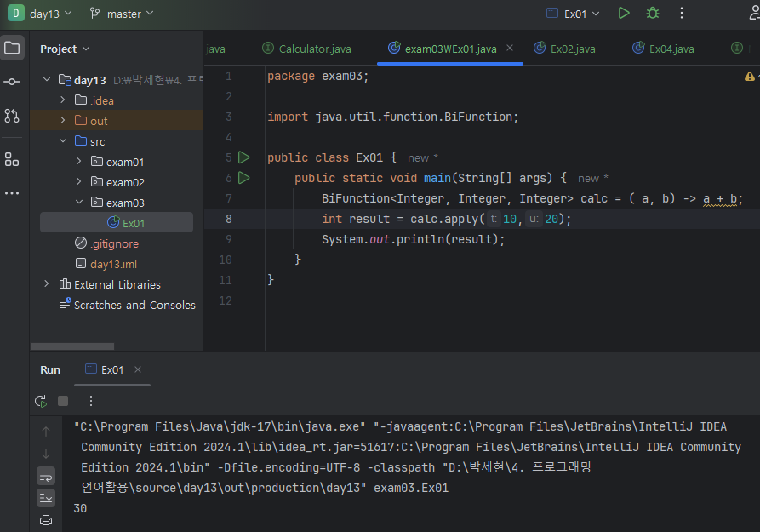760x532 pixels.
Task: Click the Debug bug icon
Action: pos(652,14)
